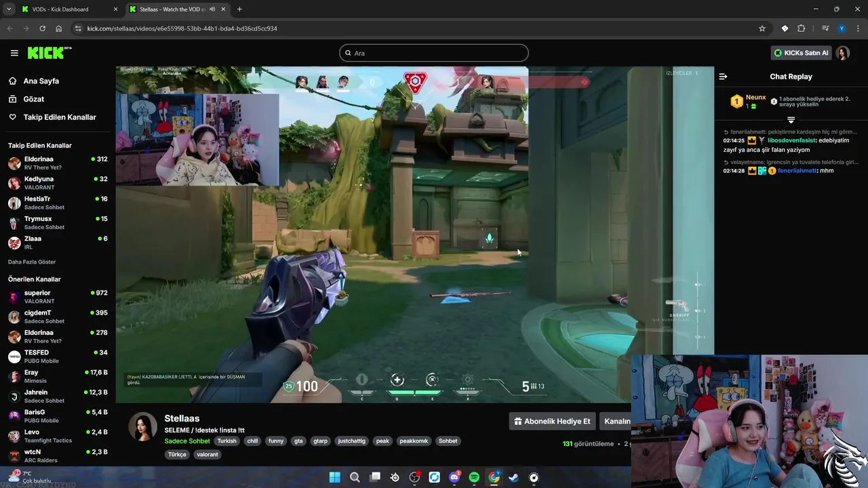
Task: Open Discord from taskbar
Action: (454, 477)
